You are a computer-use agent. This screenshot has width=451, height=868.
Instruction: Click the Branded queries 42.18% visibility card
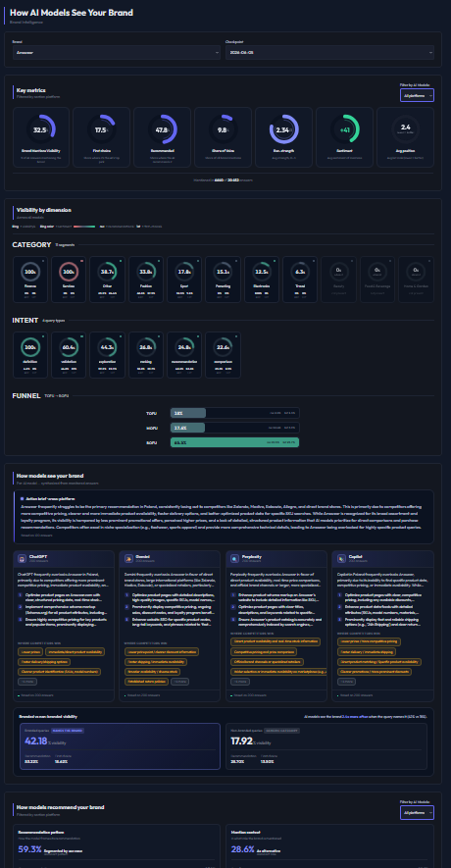[x=120, y=745]
